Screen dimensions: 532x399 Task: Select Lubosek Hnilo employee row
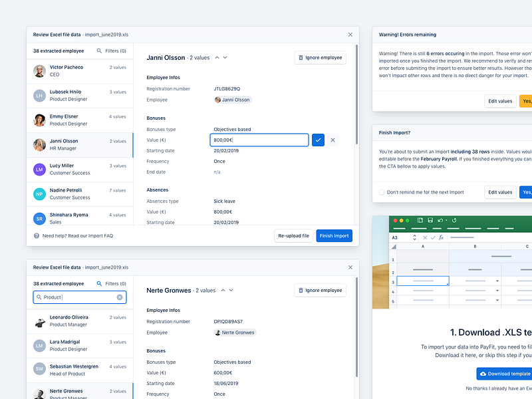(80, 96)
